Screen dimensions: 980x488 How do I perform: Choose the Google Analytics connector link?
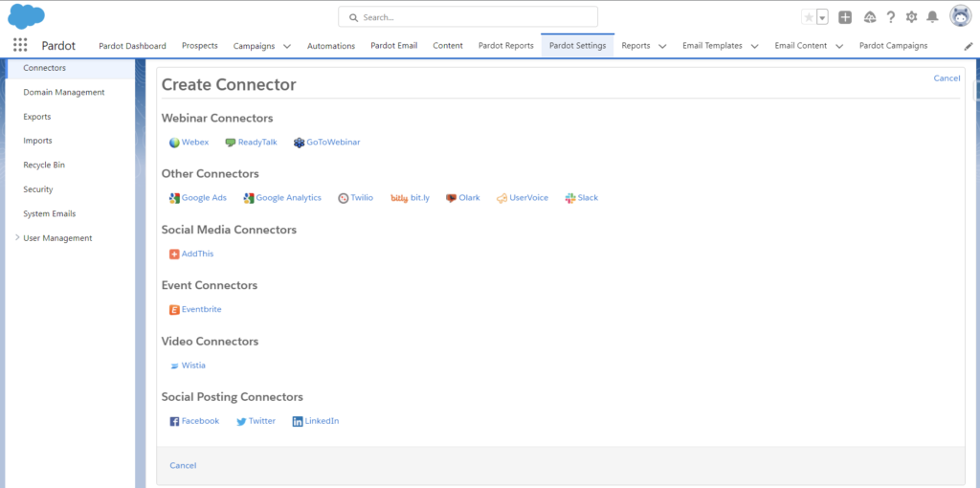(289, 198)
